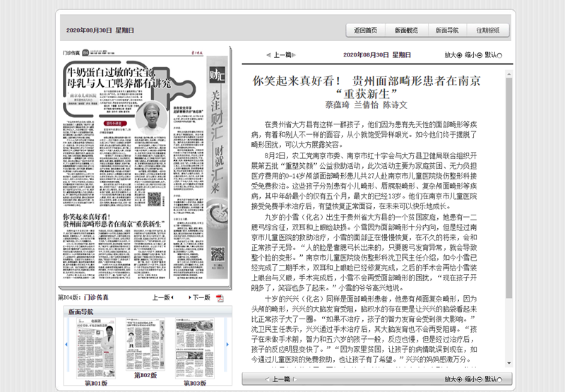Click the author line 蔡蕴琦 兰倩怡 陈诗文
Image resolution: width=565 pixels, height=392 pixels.
click(366, 105)
